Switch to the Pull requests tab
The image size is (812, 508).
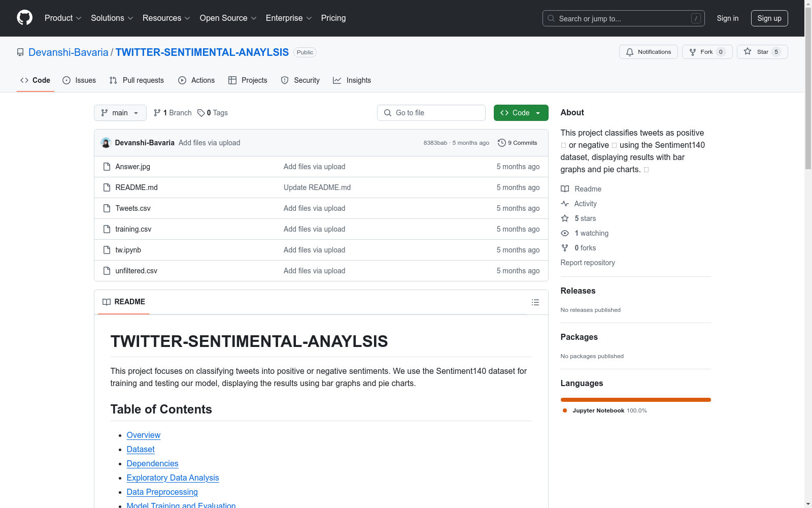[137, 80]
